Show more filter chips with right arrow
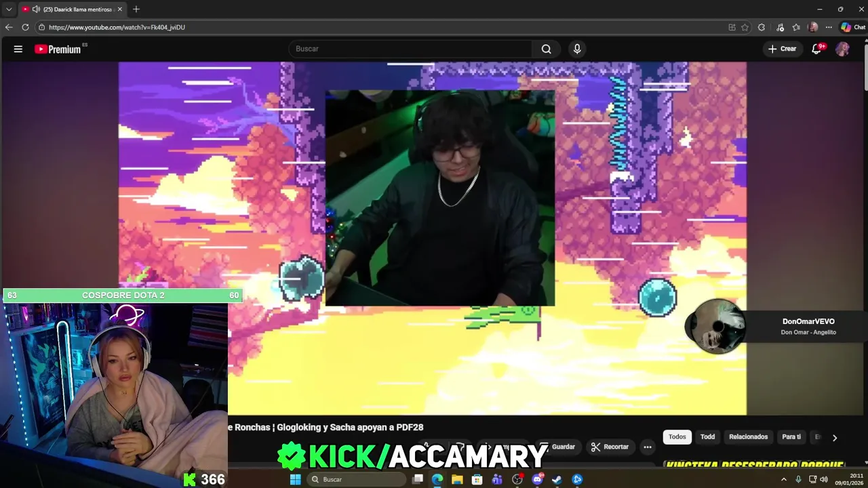868x488 pixels. 835,438
